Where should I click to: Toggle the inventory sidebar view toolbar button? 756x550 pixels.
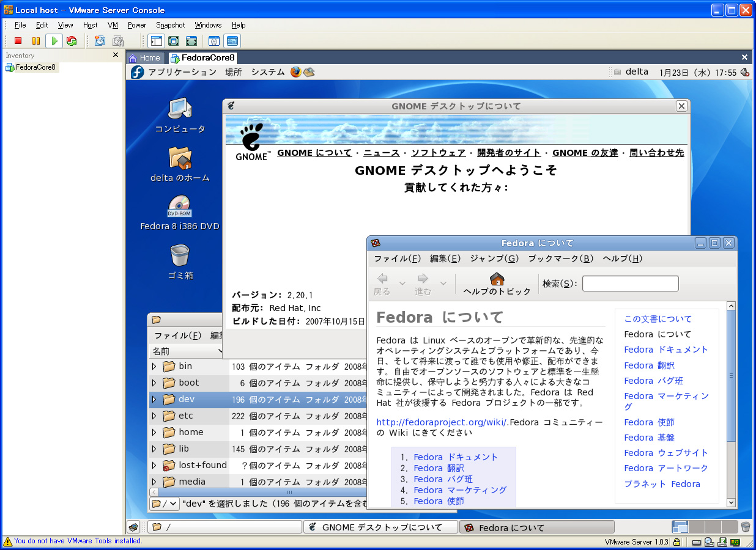coord(156,41)
